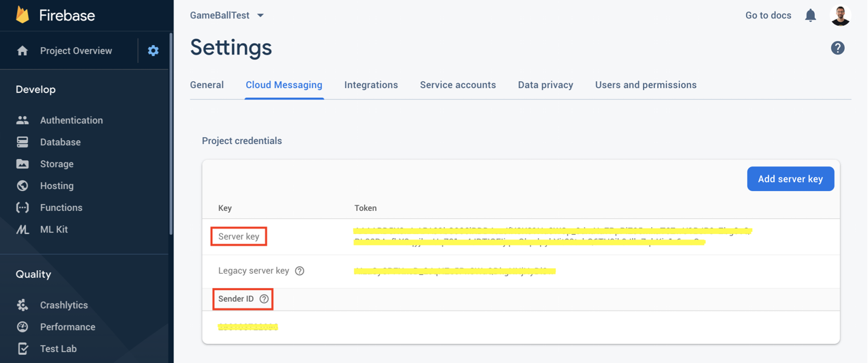868x363 pixels.
Task: Click the Token column header
Action: click(x=365, y=208)
